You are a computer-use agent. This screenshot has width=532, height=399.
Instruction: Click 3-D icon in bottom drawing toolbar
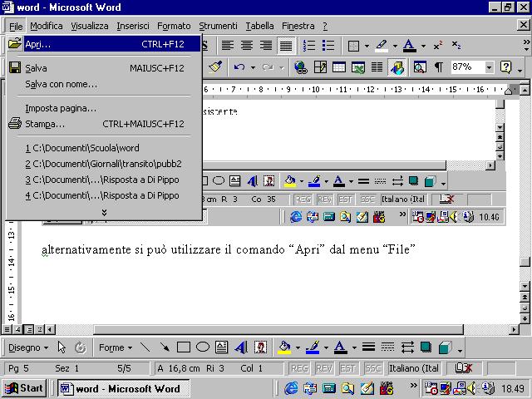coord(446,347)
